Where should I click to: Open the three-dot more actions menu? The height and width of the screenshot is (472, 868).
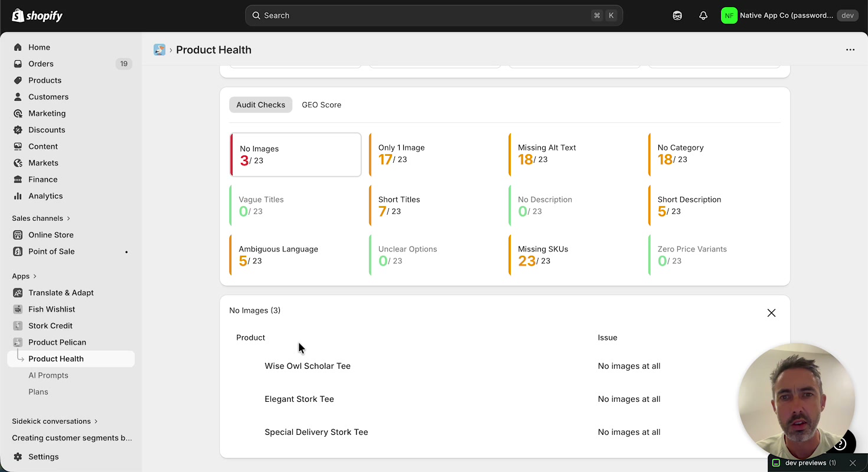(850, 50)
